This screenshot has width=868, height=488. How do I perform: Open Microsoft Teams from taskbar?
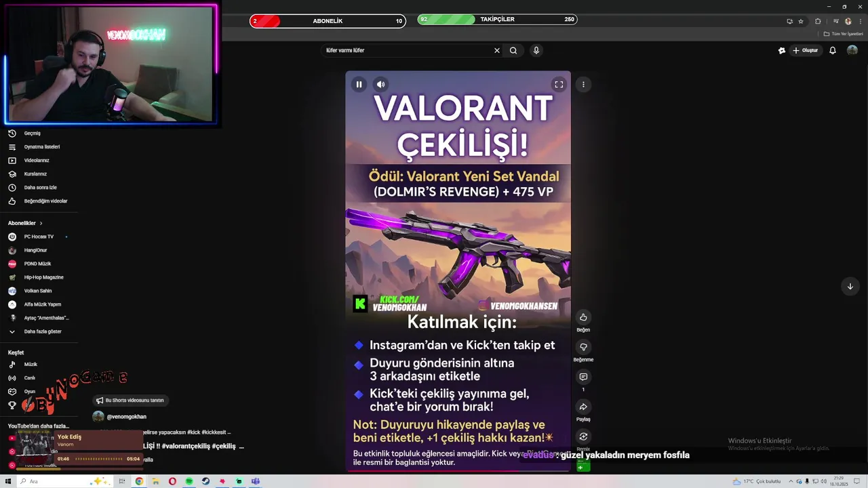coord(256,481)
